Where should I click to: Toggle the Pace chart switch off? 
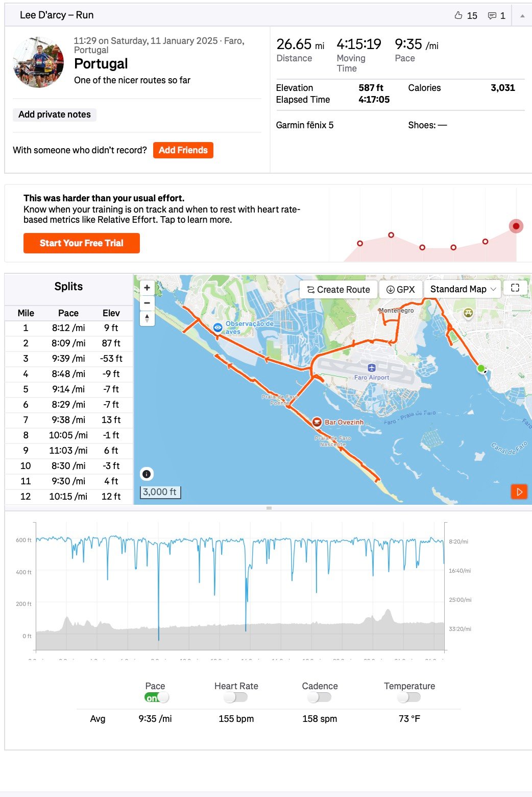click(x=156, y=697)
